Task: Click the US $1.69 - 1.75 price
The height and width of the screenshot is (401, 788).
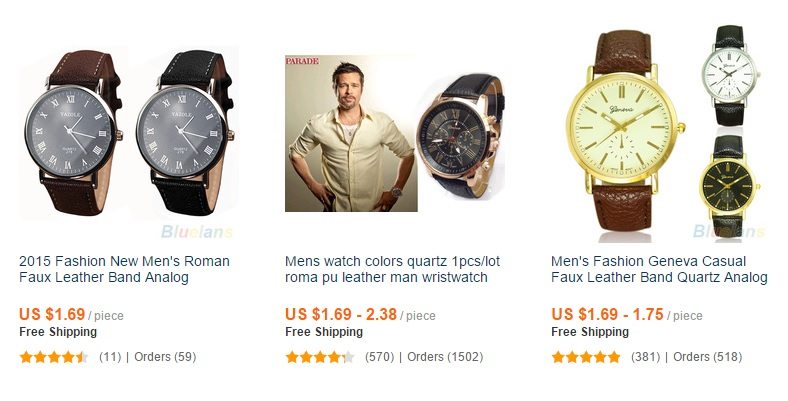Action: pos(607,314)
